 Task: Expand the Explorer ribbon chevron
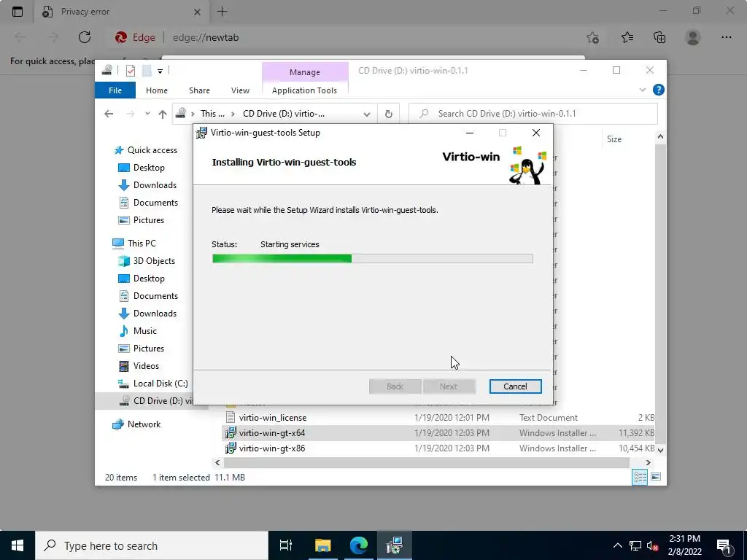pyautogui.click(x=643, y=90)
